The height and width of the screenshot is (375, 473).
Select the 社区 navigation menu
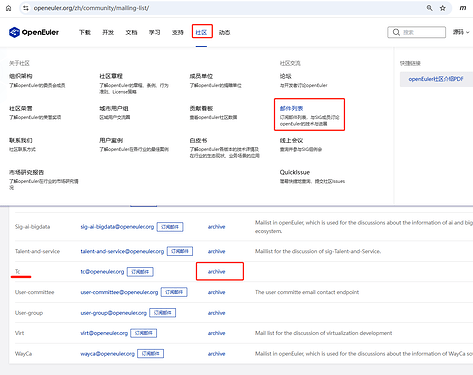click(x=201, y=32)
